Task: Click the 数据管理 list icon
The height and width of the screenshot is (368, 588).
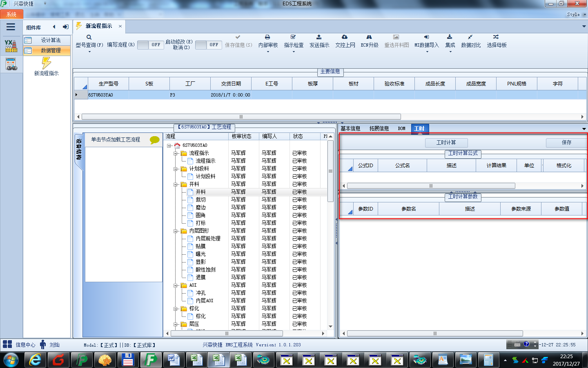Action: tap(28, 51)
